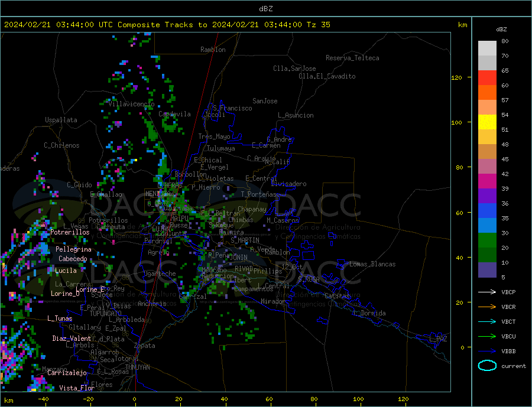Click the cyan VBCT arrow in legend
The image size is (532, 407).
487,321
